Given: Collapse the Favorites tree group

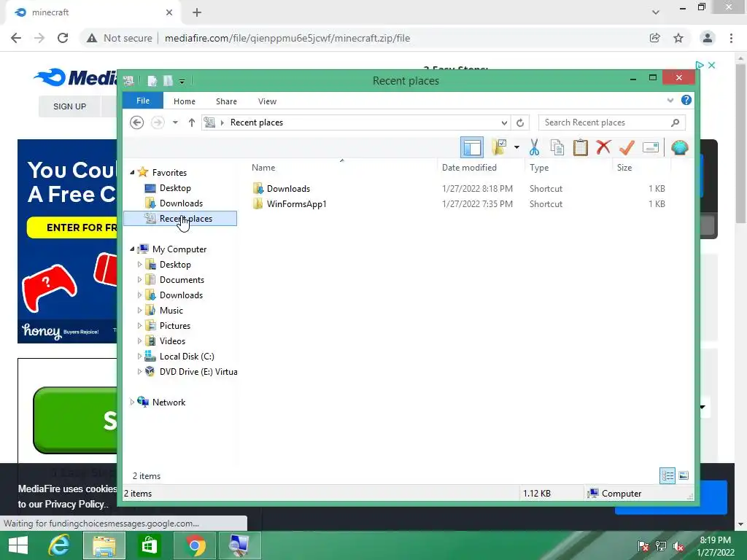Looking at the screenshot, I should (x=132, y=172).
